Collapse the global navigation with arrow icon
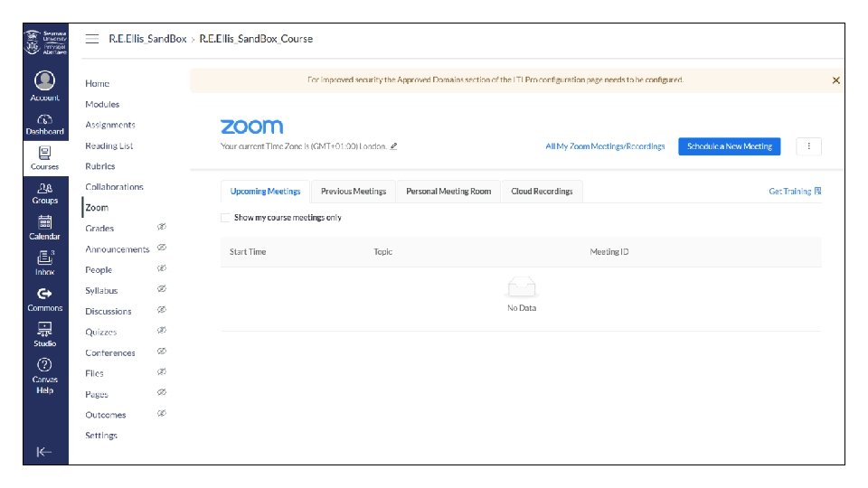This screenshot has width=868, height=488. click(44, 452)
